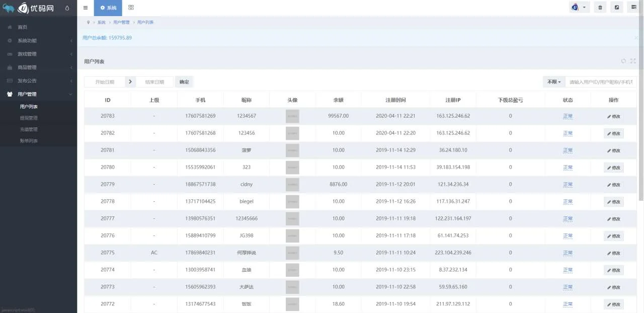Click the 正常 status link for user 20779
644x313 pixels.
click(568, 184)
